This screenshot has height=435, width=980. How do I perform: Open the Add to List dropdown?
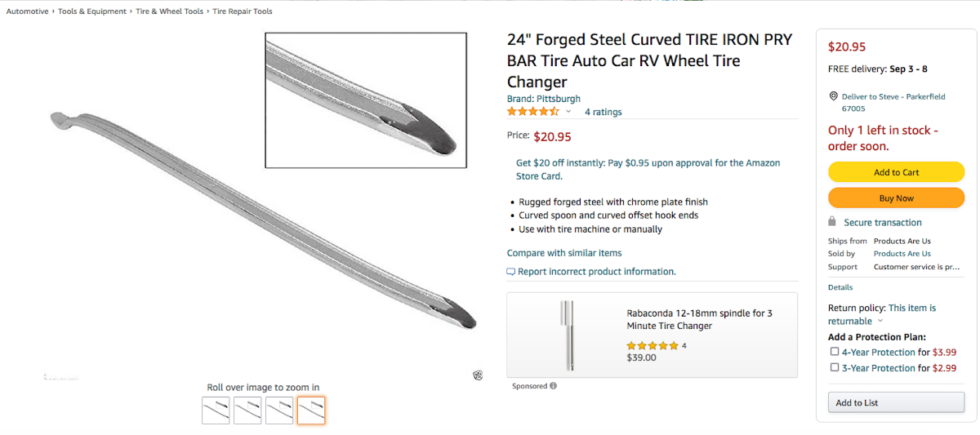[897, 402]
